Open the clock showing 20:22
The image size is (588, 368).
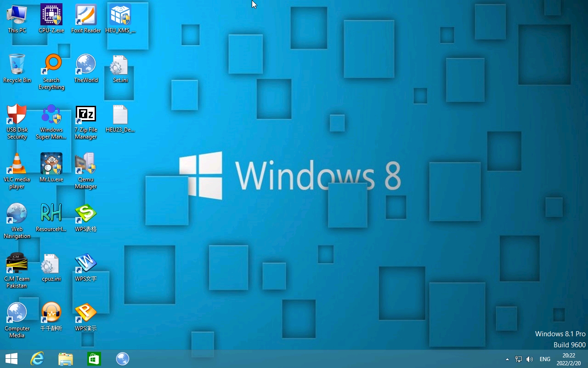pos(569,359)
